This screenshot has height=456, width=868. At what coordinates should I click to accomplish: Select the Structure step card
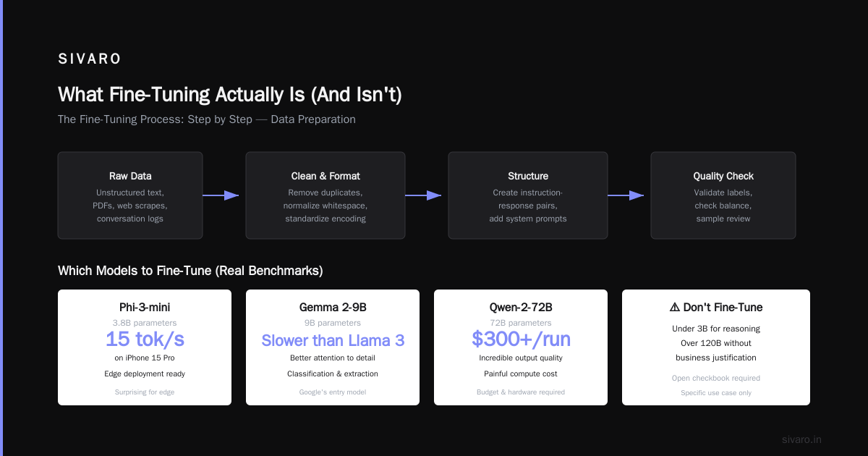click(x=528, y=195)
